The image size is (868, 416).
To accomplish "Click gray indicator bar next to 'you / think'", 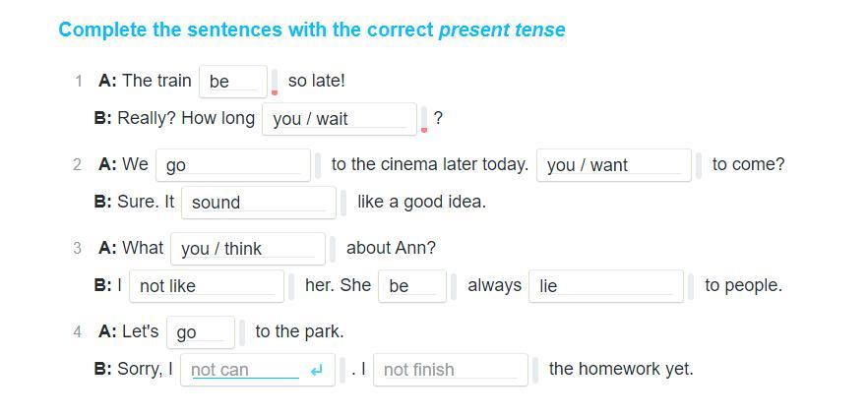I will click(x=333, y=249).
